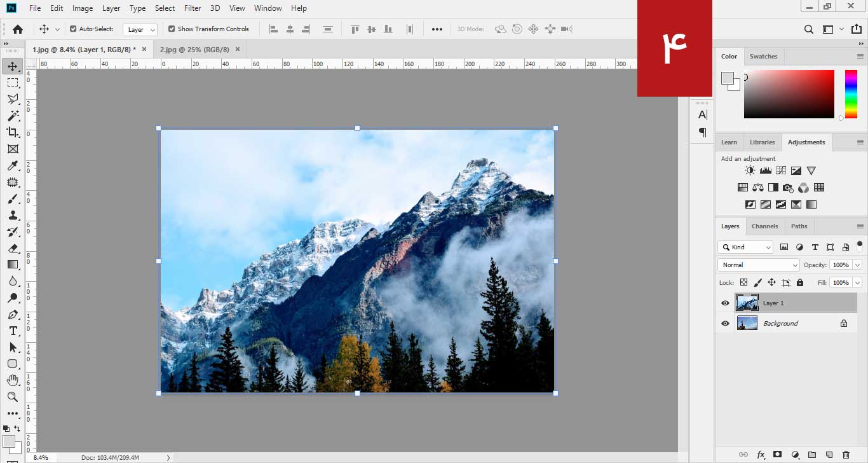Open the Image menu

click(83, 8)
